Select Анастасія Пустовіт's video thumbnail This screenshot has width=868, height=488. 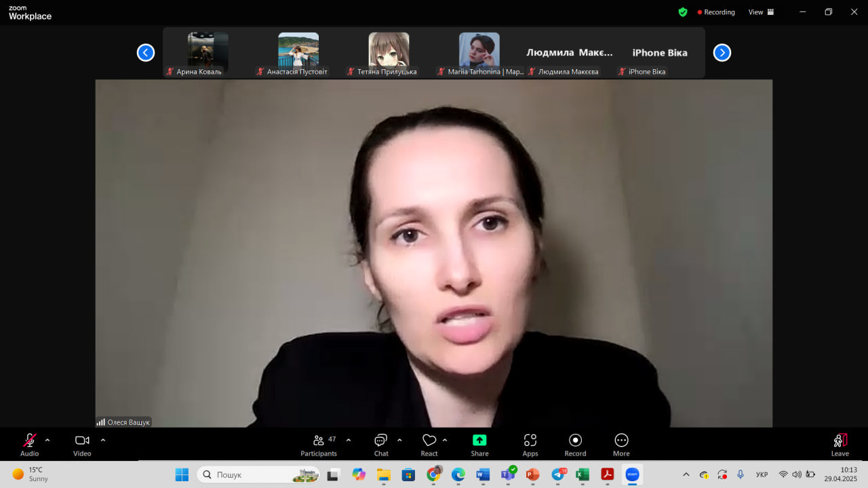[x=298, y=53]
